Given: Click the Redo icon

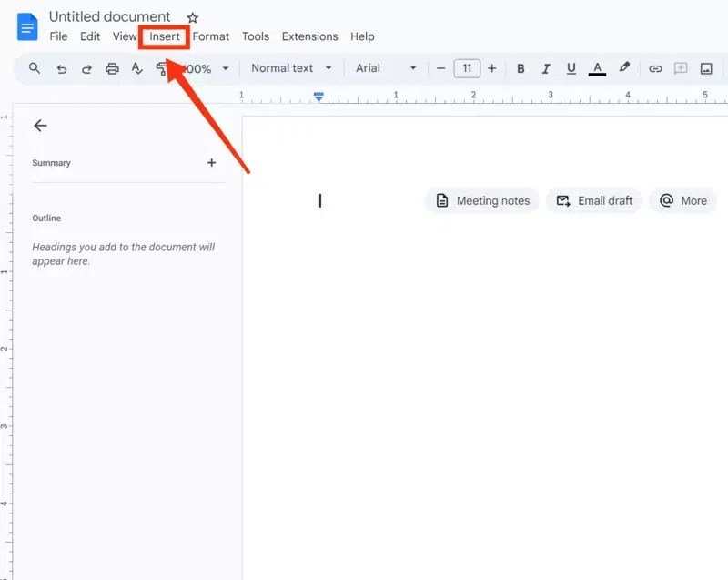Looking at the screenshot, I should [x=86, y=68].
